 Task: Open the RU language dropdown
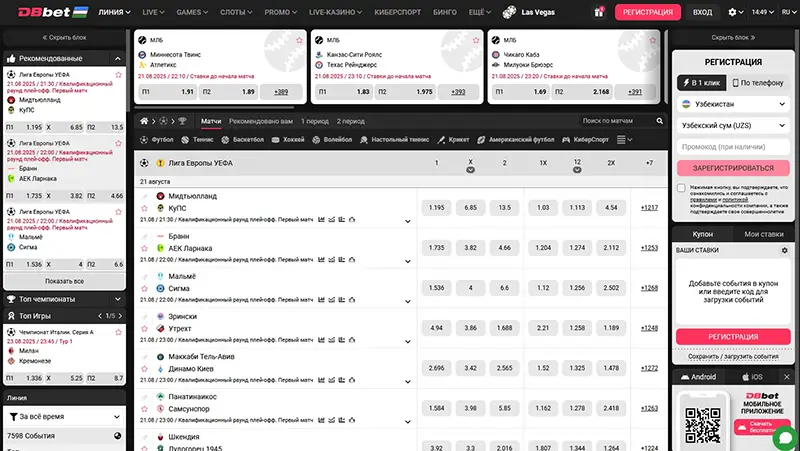[x=788, y=12]
